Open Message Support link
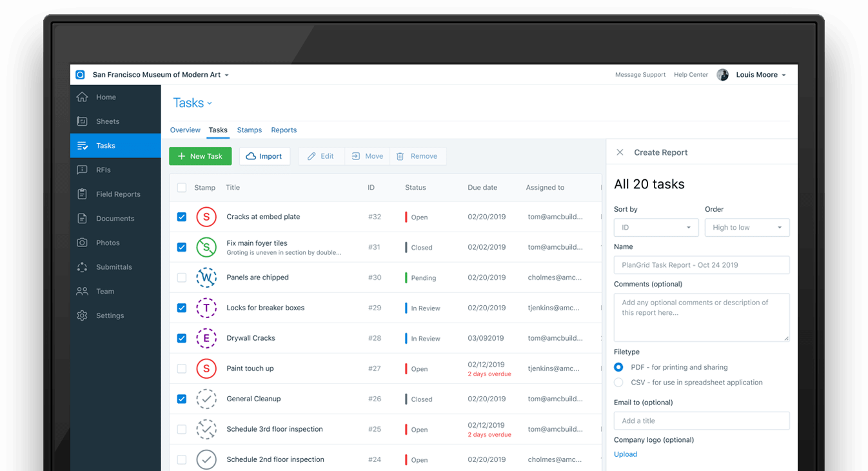868x471 pixels. click(640, 75)
